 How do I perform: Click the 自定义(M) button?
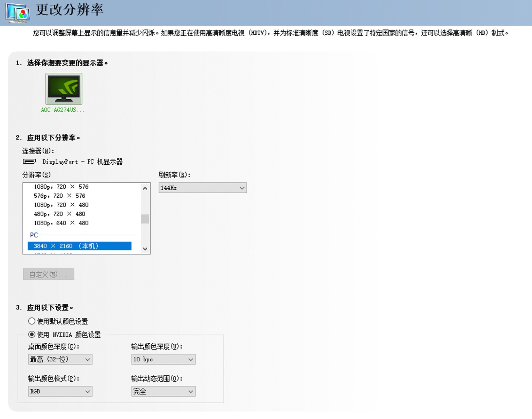(x=48, y=274)
